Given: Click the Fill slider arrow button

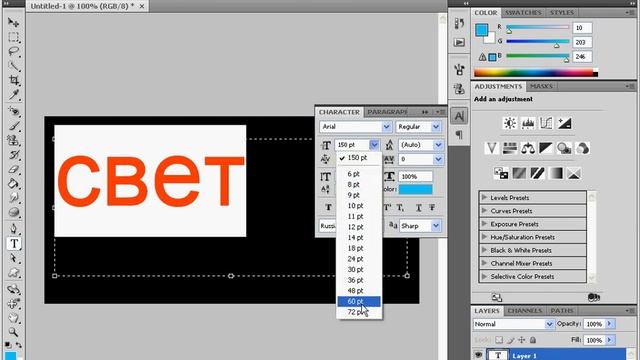Looking at the screenshot, I should 610,340.
